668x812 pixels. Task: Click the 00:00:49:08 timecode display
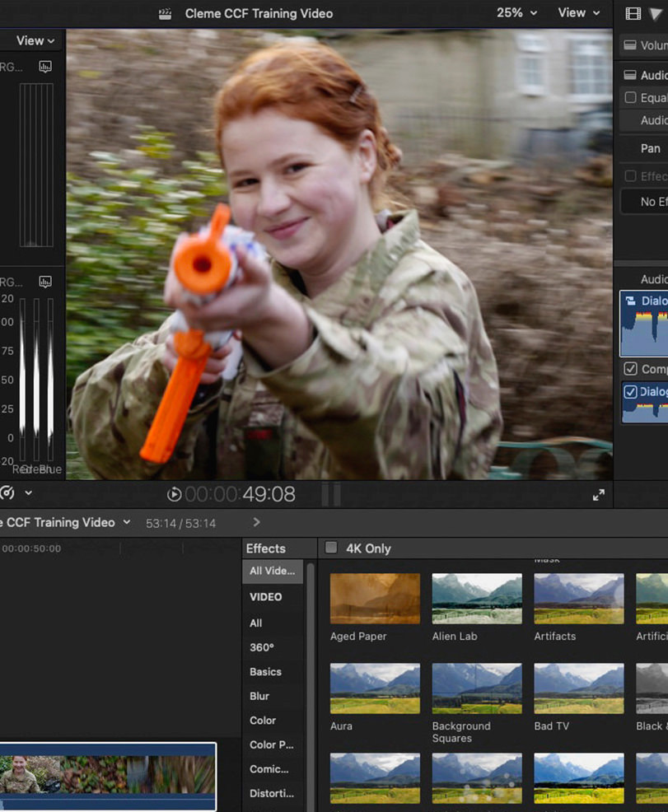(241, 495)
